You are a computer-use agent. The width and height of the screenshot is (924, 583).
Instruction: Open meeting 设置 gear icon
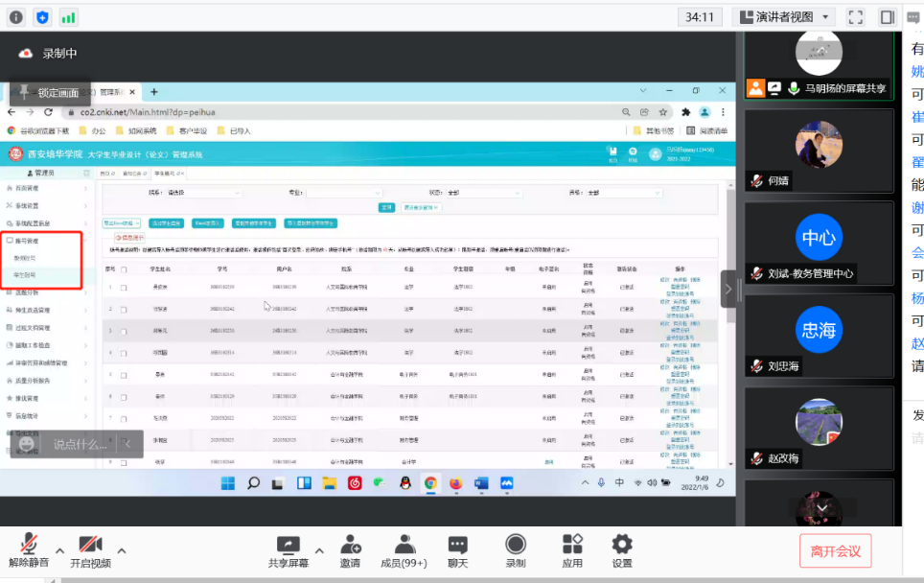[x=622, y=544]
